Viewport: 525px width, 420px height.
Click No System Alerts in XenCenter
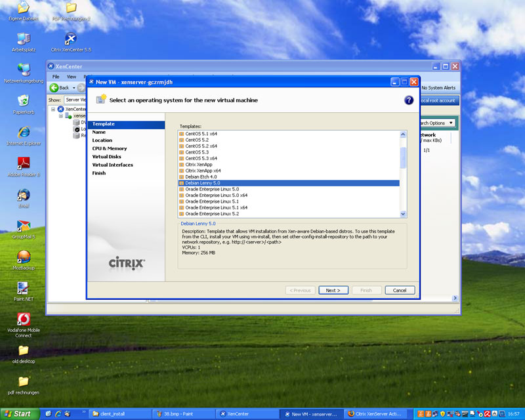pos(438,88)
